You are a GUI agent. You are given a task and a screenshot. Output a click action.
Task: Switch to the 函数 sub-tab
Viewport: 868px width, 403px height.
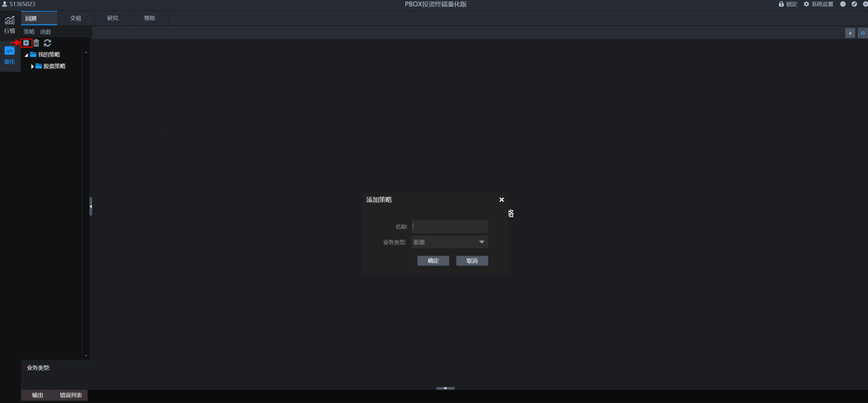pos(46,32)
